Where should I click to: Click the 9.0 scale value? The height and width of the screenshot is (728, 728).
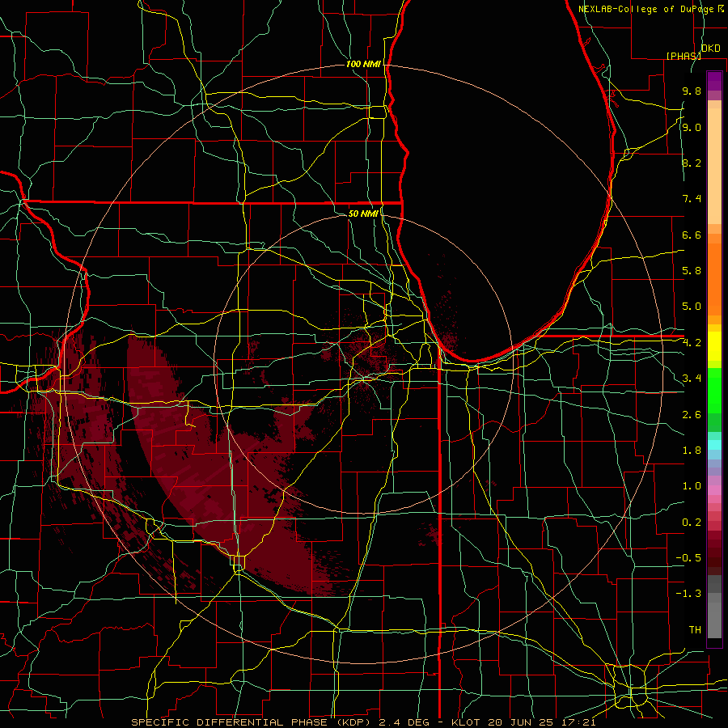(692, 127)
